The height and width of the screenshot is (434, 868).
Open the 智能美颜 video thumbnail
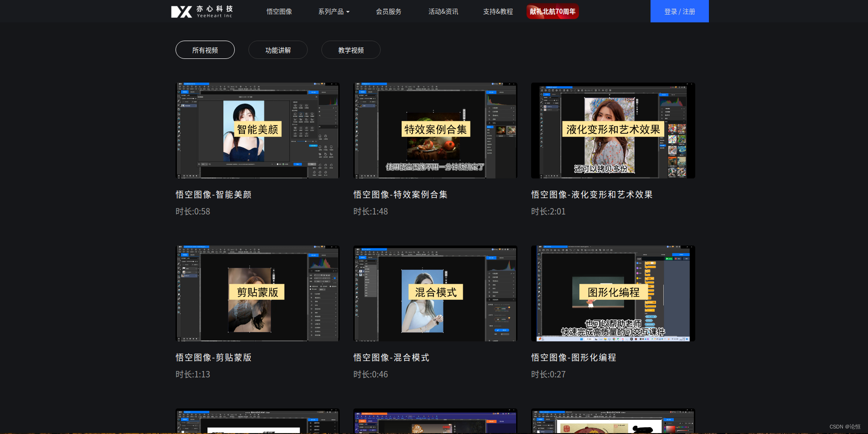[258, 131]
